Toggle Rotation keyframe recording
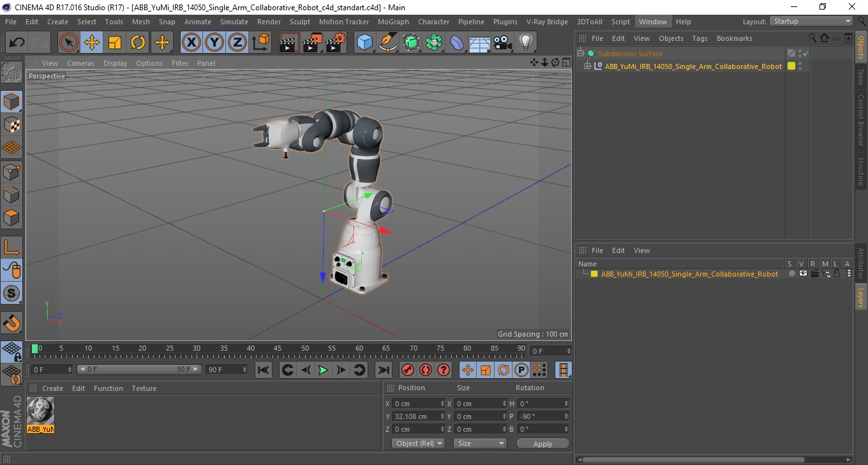868x465 pixels. [504, 370]
